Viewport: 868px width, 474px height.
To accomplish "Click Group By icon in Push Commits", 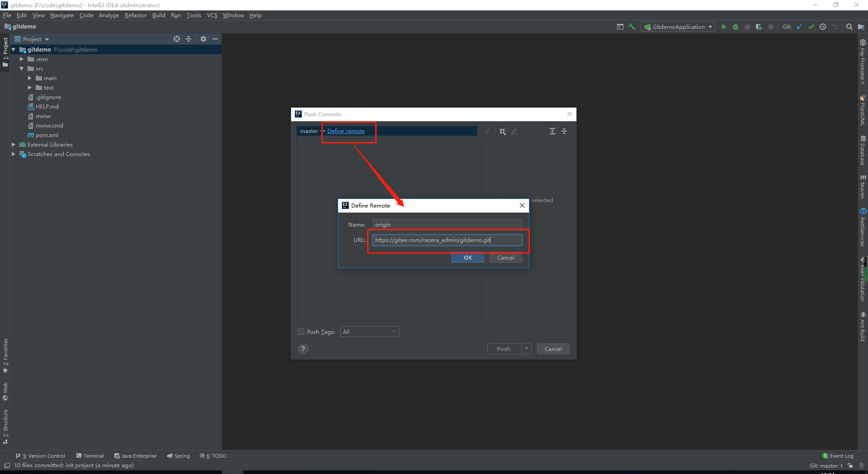I will [502, 131].
